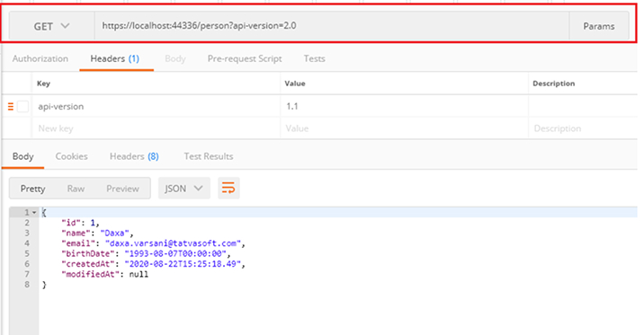Switch to the Test Results tab
The image size is (644, 335).
pyautogui.click(x=209, y=156)
